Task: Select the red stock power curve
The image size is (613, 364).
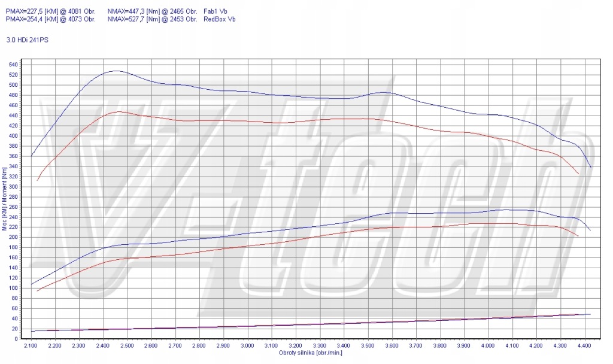Action: [359, 232]
